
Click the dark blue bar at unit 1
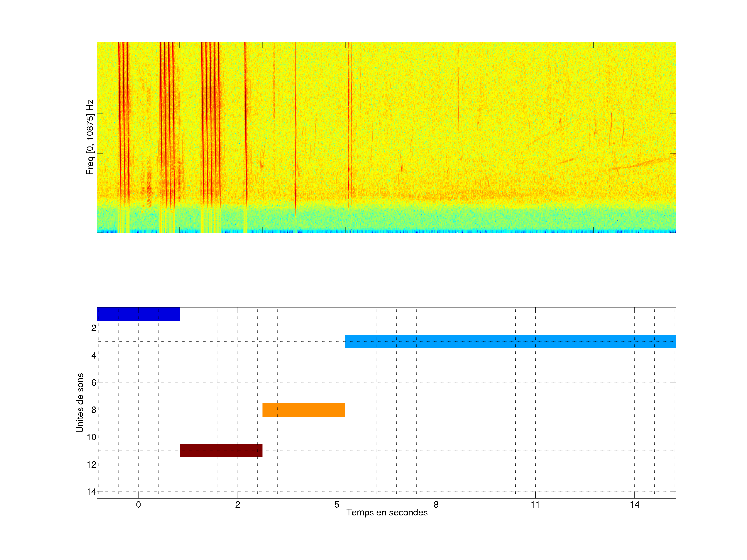click(x=138, y=314)
